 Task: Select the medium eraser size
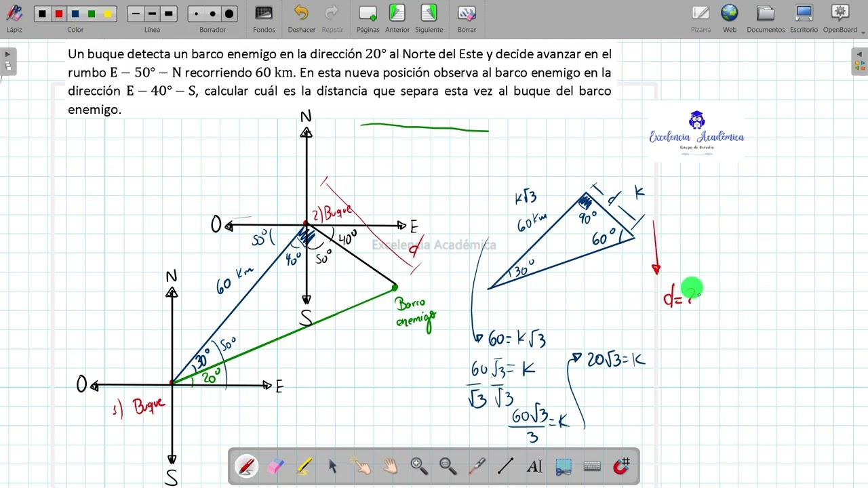pos(213,14)
